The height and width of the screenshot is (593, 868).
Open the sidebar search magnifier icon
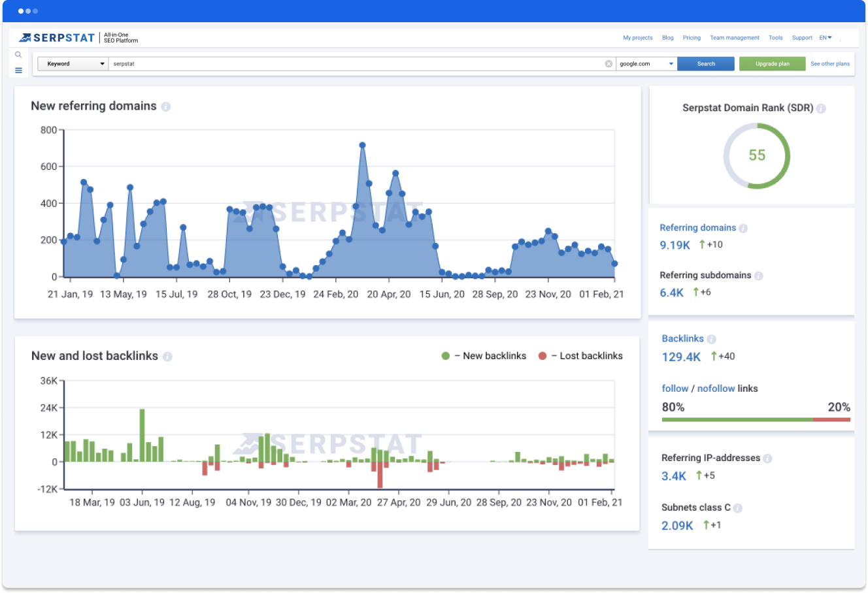click(x=18, y=55)
